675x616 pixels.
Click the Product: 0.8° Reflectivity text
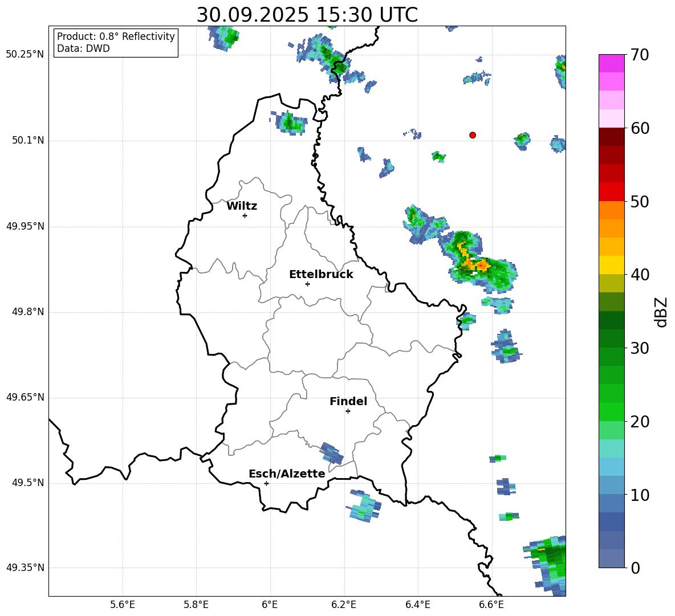[x=116, y=36]
